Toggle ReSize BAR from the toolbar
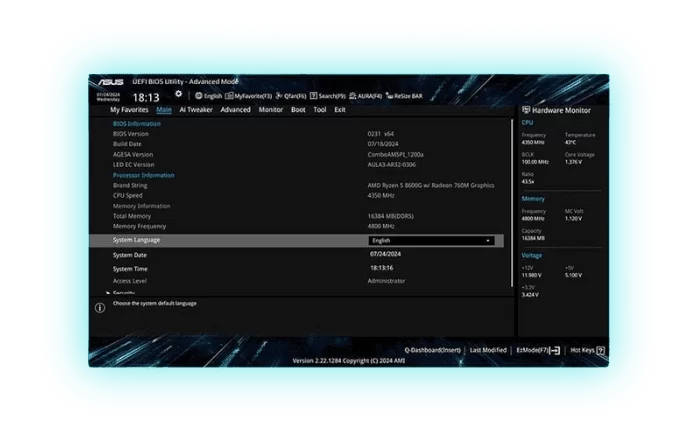This screenshot has height=437, width=692. (404, 96)
